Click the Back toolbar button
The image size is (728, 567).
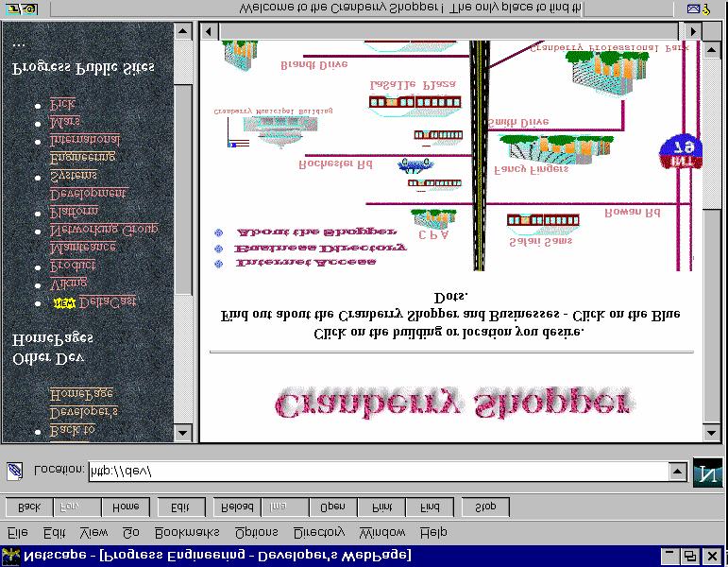[29, 507]
